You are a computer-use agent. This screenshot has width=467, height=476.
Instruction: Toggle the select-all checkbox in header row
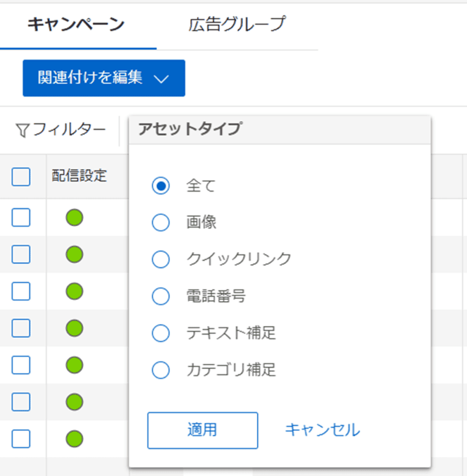[21, 176]
